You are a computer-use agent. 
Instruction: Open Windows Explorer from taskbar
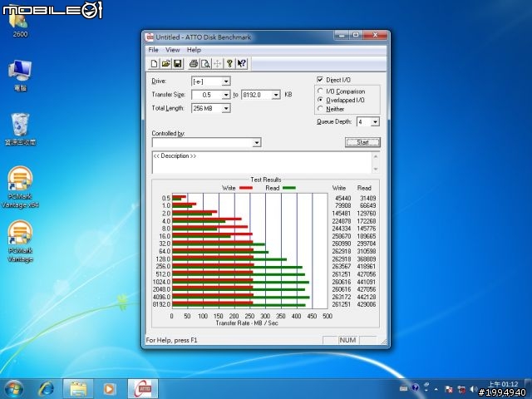coord(78,389)
